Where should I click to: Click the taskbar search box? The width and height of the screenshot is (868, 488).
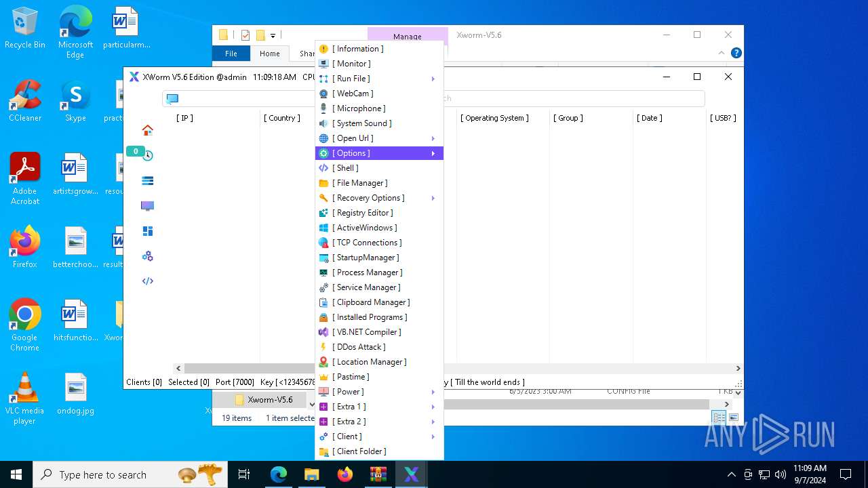tap(131, 474)
